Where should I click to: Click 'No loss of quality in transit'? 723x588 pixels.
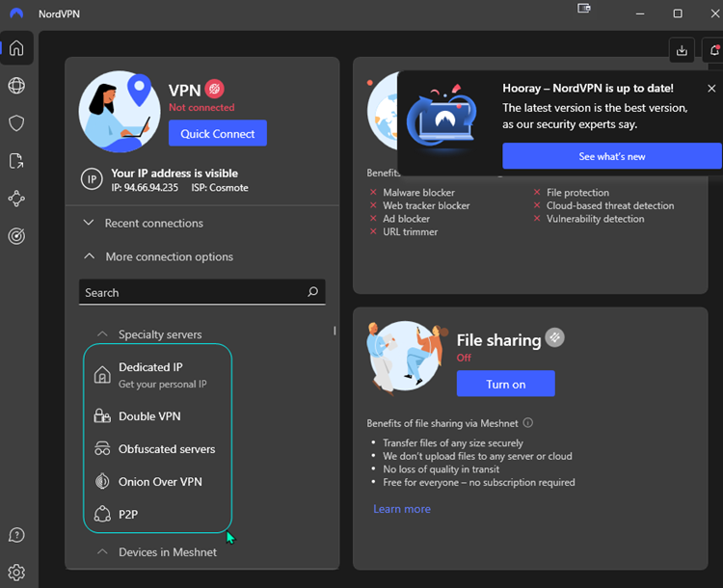click(442, 469)
